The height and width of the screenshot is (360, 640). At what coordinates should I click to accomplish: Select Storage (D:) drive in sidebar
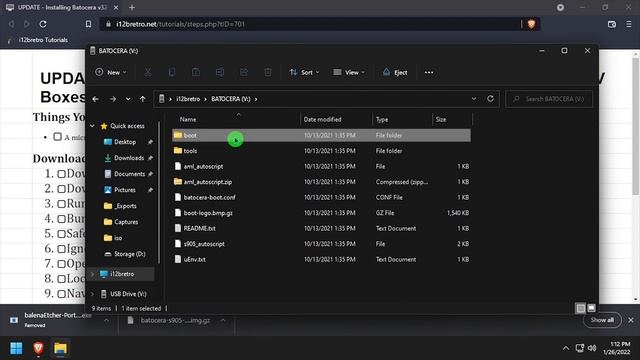tap(130, 254)
